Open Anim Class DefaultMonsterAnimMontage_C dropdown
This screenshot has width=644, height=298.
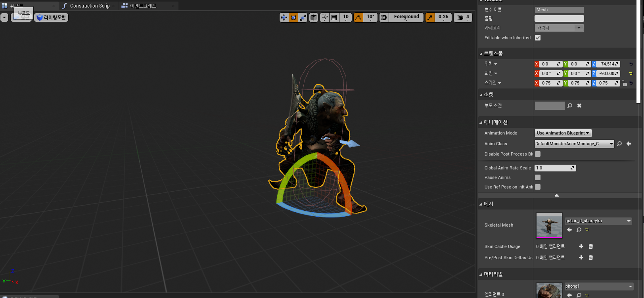tap(574, 144)
